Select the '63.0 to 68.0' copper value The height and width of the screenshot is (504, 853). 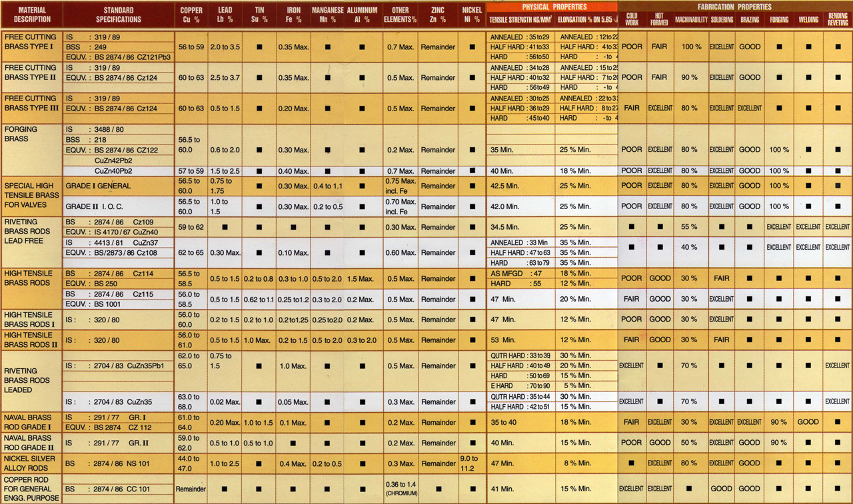click(189, 401)
